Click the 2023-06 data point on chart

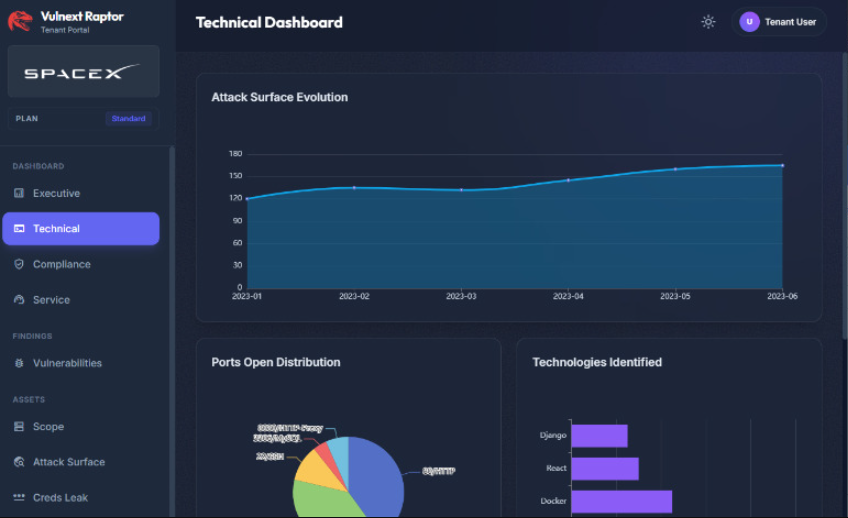[x=783, y=165]
